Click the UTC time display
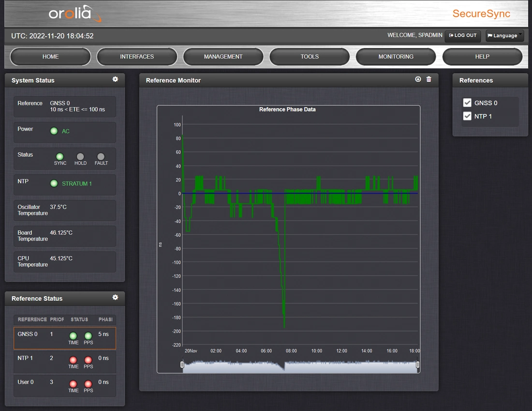Viewport: 532px width, 411px height. pos(52,36)
